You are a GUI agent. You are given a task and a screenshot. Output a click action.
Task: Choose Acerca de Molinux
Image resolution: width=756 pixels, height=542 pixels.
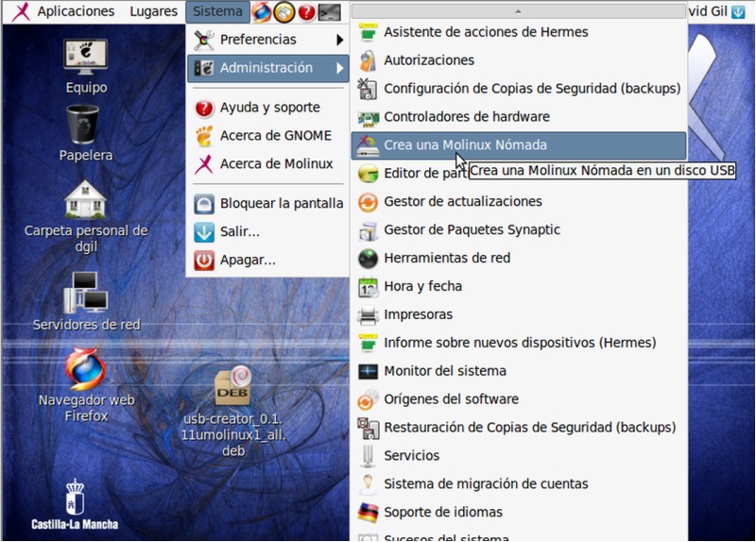267,164
